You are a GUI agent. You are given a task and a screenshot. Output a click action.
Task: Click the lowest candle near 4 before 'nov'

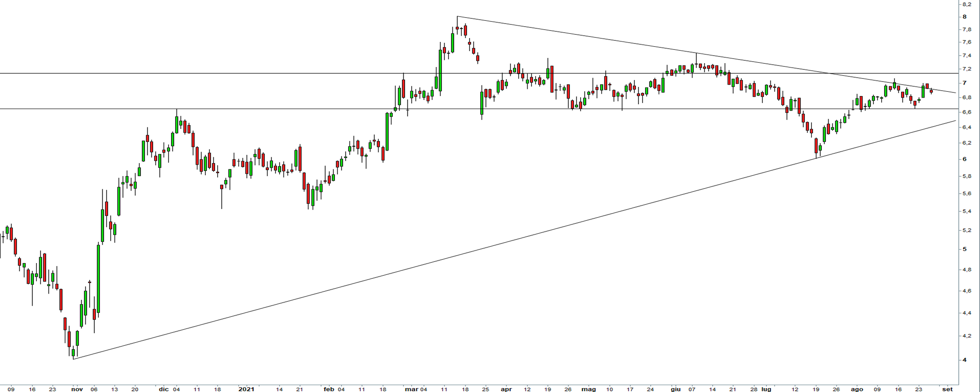pos(73,352)
